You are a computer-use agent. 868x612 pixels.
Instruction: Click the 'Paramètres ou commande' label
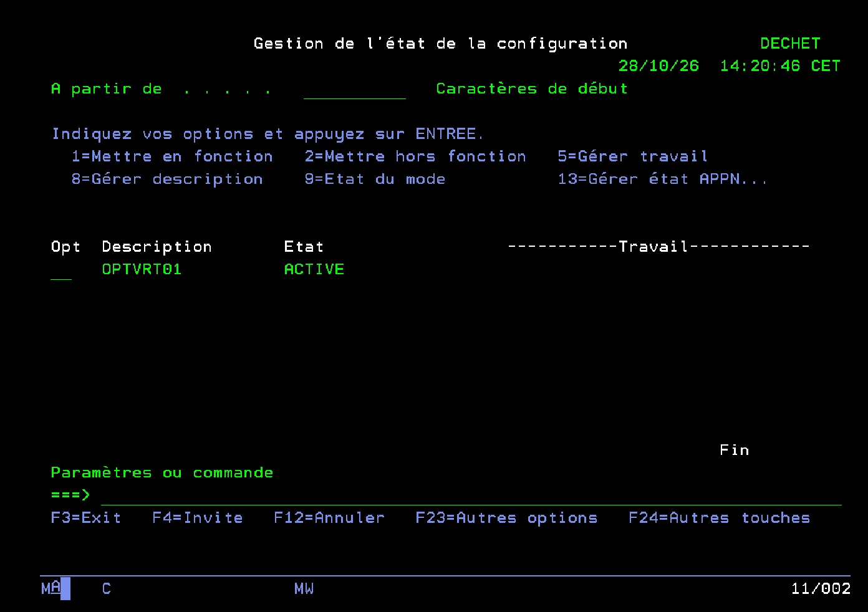pyautogui.click(x=162, y=473)
